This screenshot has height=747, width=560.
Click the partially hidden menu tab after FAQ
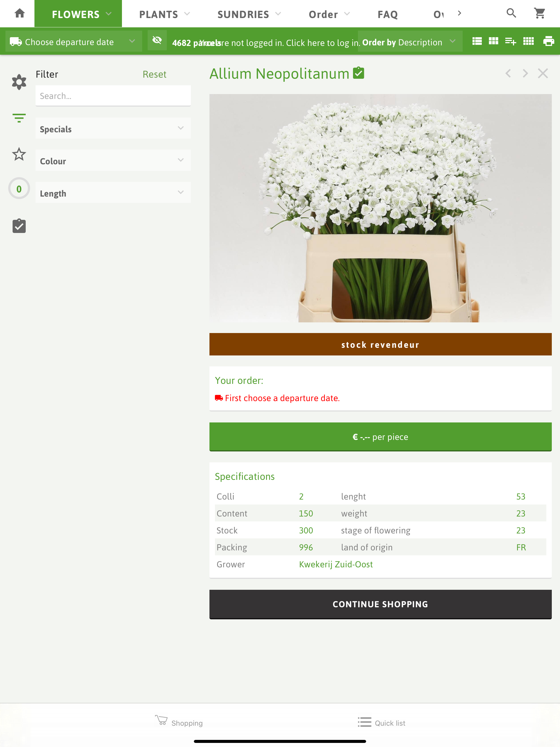[x=438, y=14]
